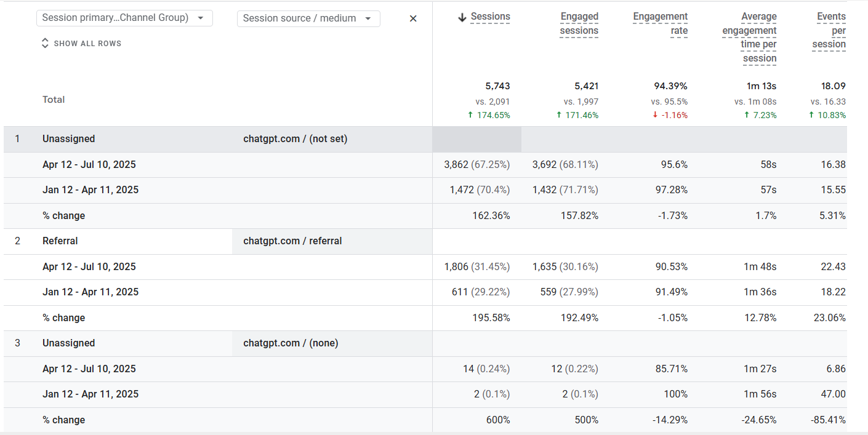Open the Session source / medium dropdown
Image resolution: width=868 pixels, height=435 pixels.
(308, 18)
